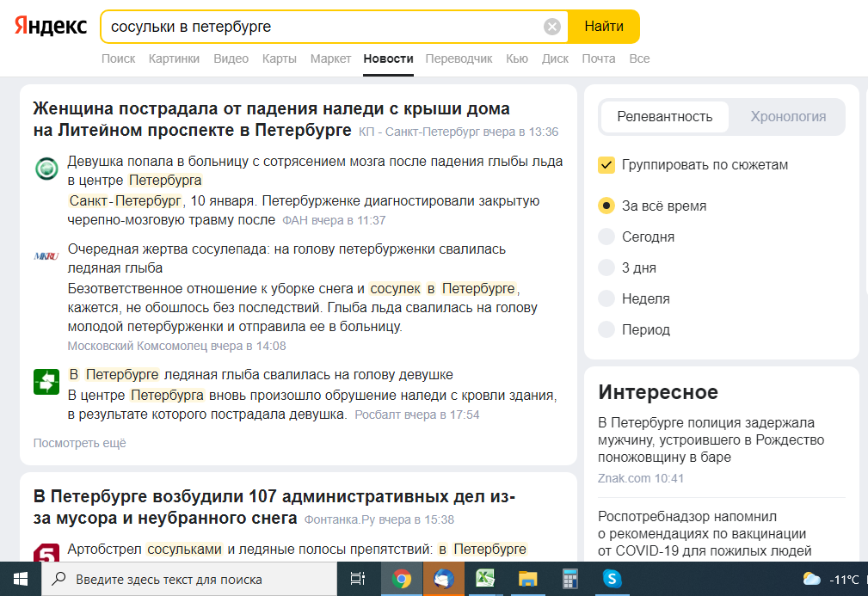
Task: Open Excel from the taskbar
Action: (x=485, y=579)
